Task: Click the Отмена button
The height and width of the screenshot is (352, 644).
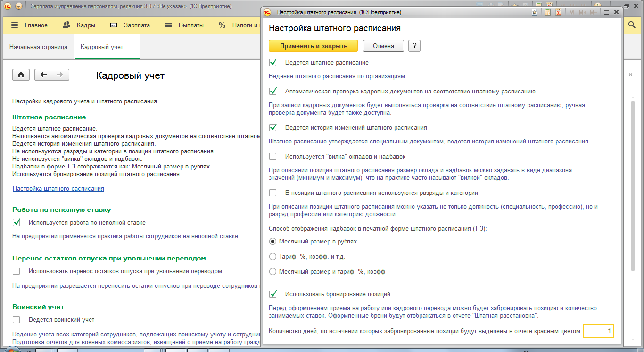Action: 383,46
